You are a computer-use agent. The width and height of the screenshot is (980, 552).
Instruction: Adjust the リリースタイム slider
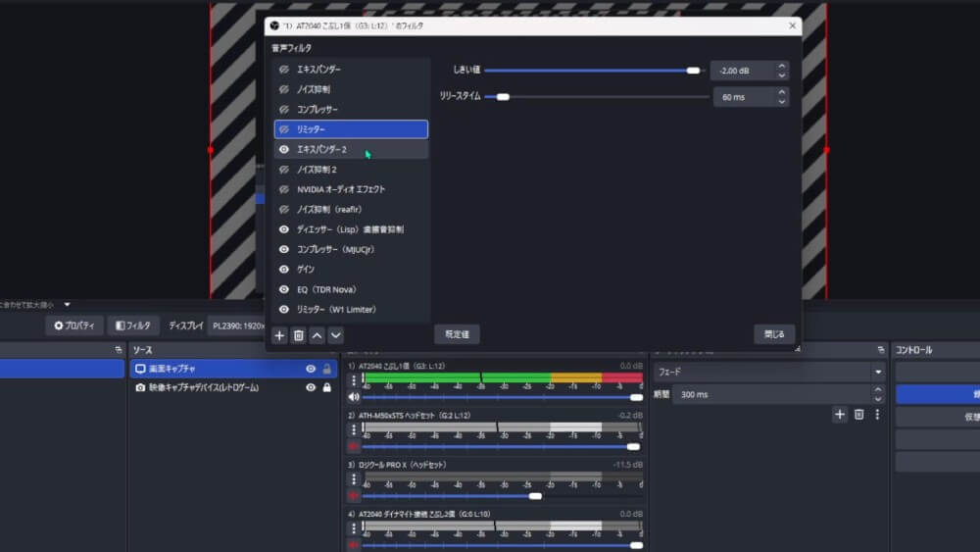(503, 97)
